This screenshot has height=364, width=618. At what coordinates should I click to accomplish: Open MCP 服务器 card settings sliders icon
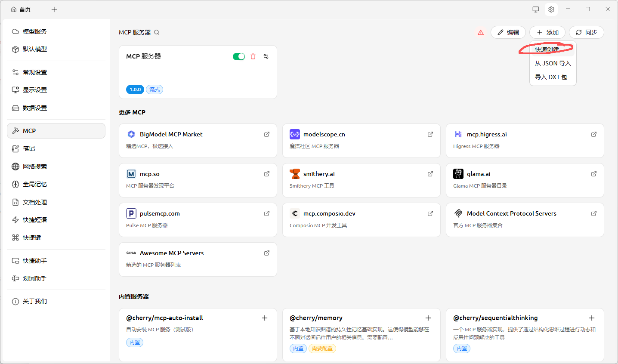(x=266, y=56)
